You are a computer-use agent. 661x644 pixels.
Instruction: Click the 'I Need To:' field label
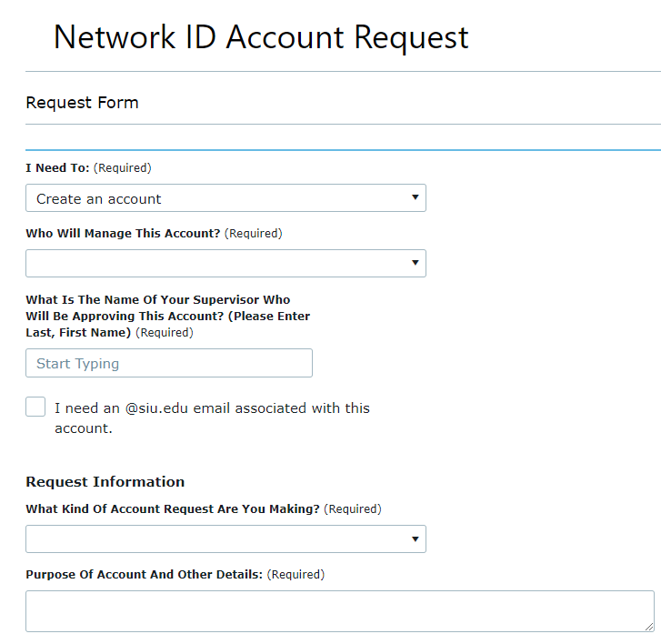point(57,168)
